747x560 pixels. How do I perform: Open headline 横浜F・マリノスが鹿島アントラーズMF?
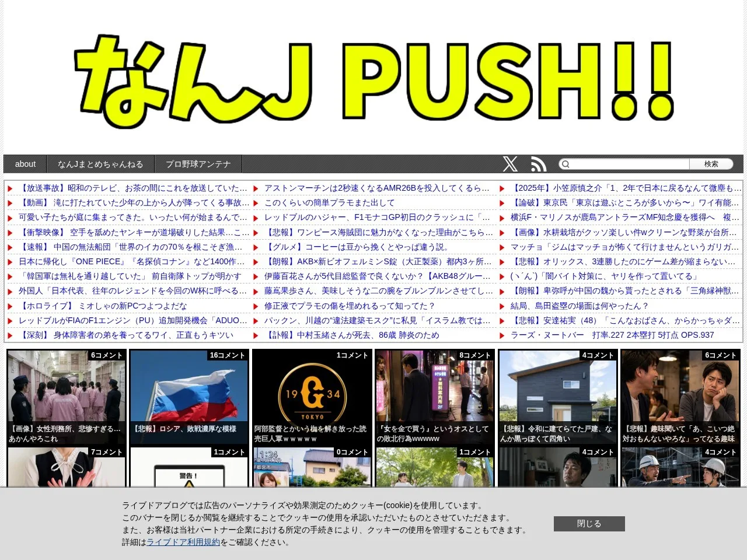625,217
